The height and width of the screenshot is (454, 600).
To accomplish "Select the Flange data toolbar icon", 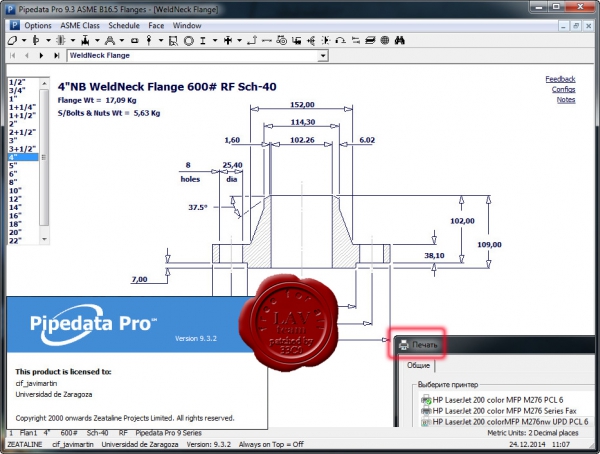I will pos(36,40).
